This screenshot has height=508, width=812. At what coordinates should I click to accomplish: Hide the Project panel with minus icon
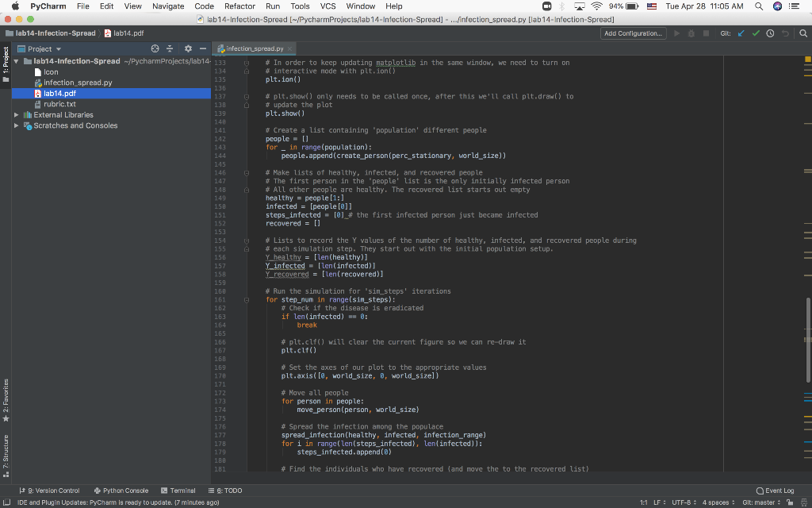pos(202,48)
